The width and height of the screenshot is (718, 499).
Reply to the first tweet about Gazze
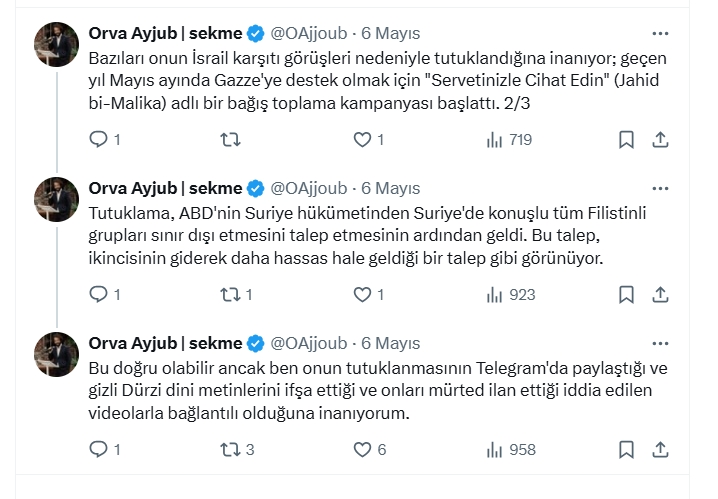click(98, 140)
